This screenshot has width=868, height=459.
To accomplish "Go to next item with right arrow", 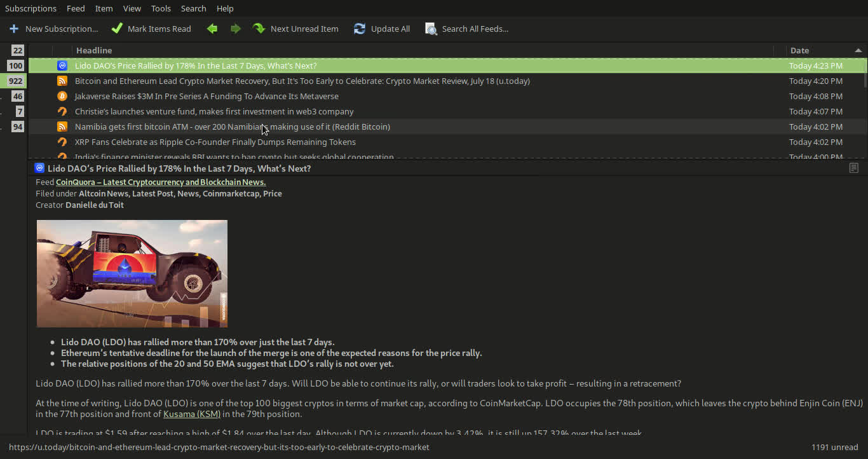I will tap(236, 29).
